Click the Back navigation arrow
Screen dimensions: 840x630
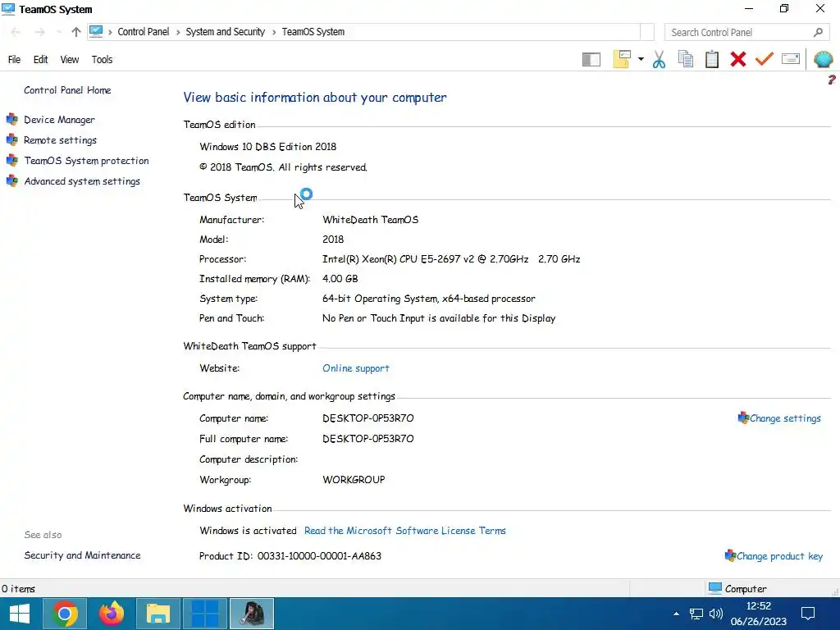[x=16, y=32]
